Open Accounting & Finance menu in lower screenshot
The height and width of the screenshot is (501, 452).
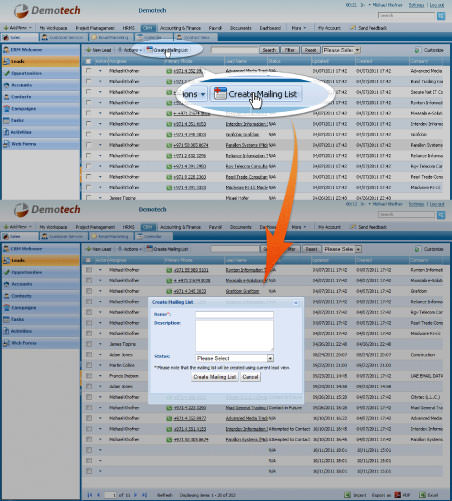tap(180, 227)
